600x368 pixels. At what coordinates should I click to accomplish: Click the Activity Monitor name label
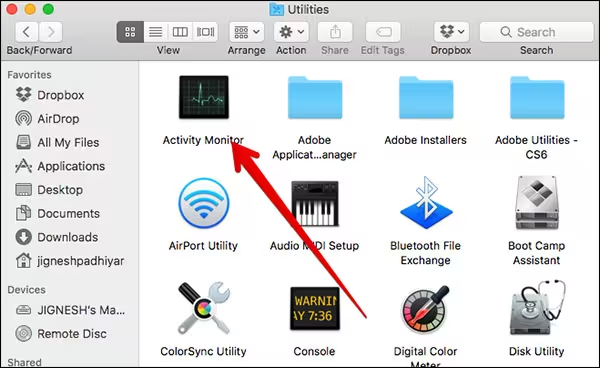(x=203, y=140)
